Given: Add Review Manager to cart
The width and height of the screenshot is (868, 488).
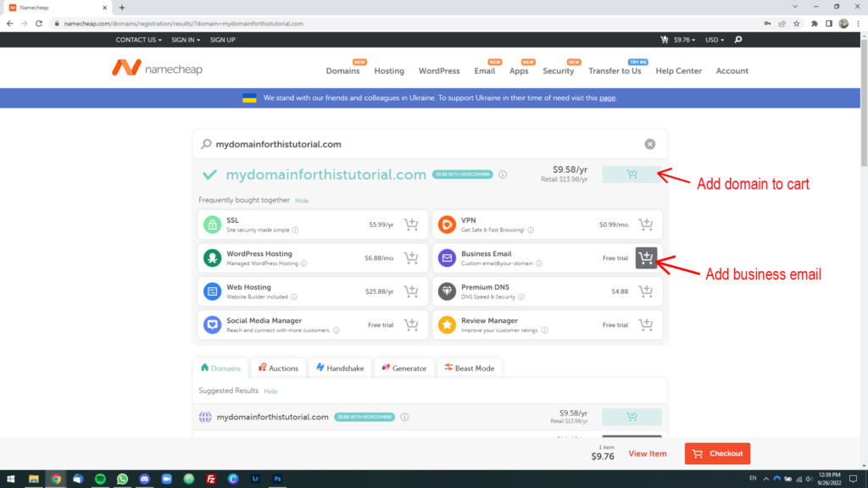Looking at the screenshot, I should pos(645,324).
